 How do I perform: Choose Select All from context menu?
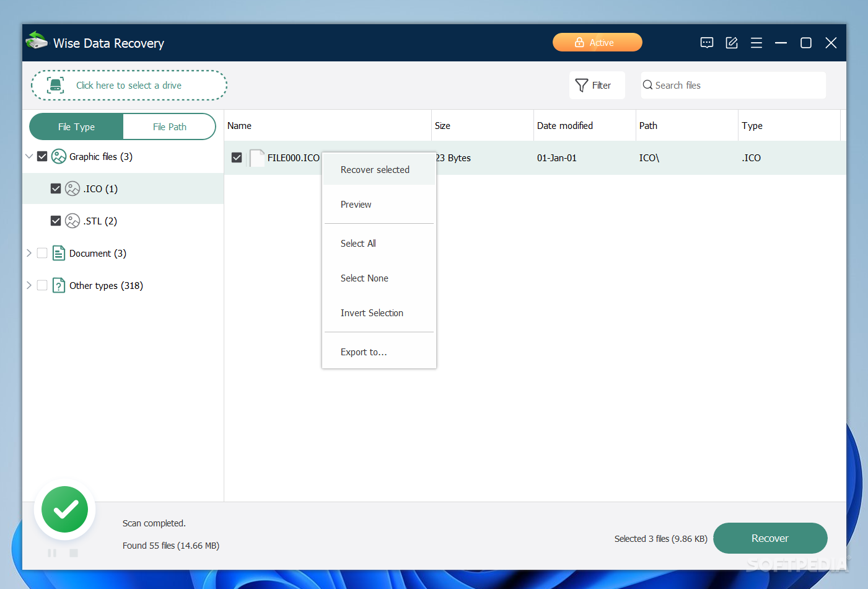pyautogui.click(x=379, y=244)
